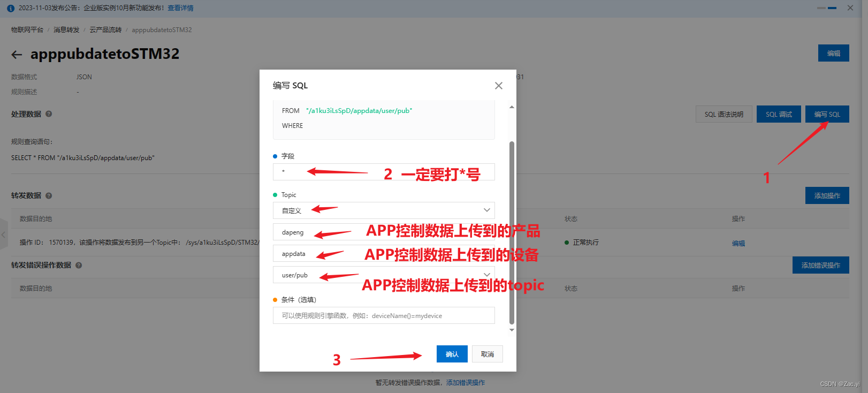Click the 正常执行 status text
The height and width of the screenshot is (393, 868).
tap(586, 243)
